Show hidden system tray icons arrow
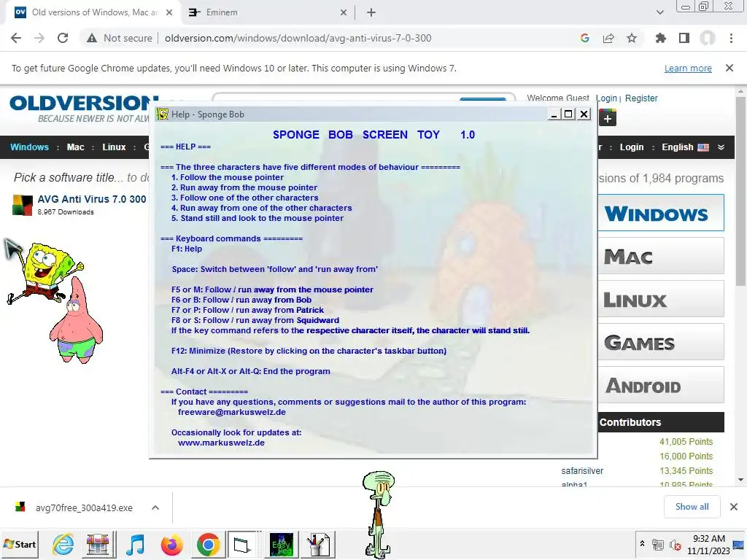Image resolution: width=747 pixels, height=560 pixels. [642, 544]
